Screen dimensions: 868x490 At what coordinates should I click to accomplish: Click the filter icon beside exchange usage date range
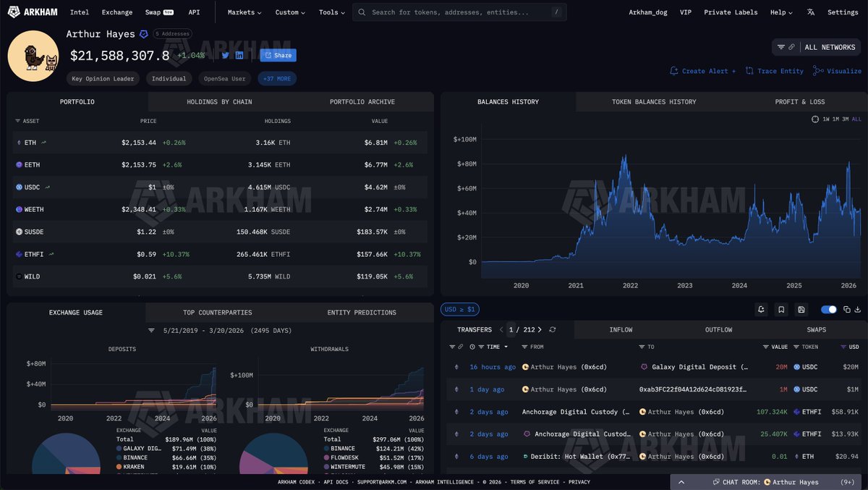(151, 330)
